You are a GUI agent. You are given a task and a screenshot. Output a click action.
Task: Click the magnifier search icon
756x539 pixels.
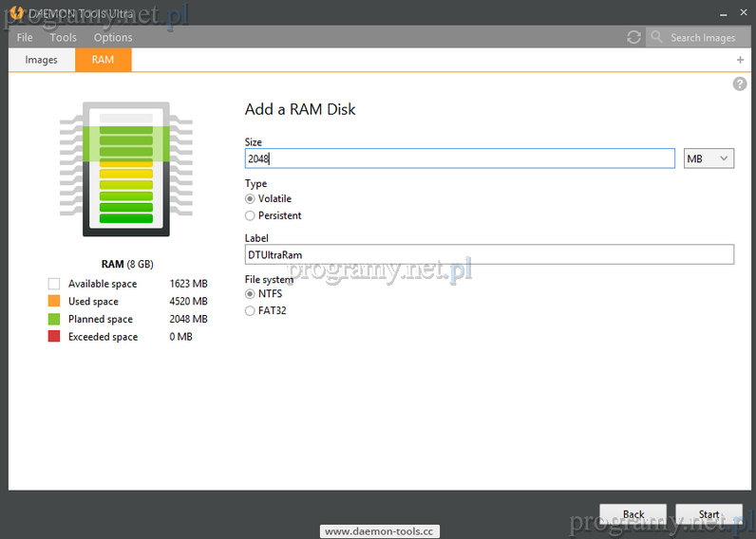(x=657, y=37)
